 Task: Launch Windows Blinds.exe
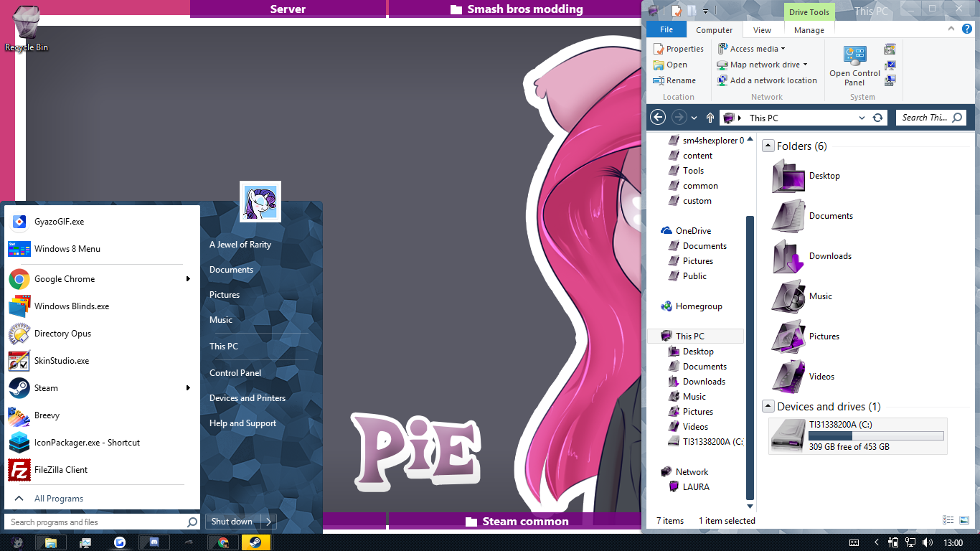pyautogui.click(x=102, y=306)
